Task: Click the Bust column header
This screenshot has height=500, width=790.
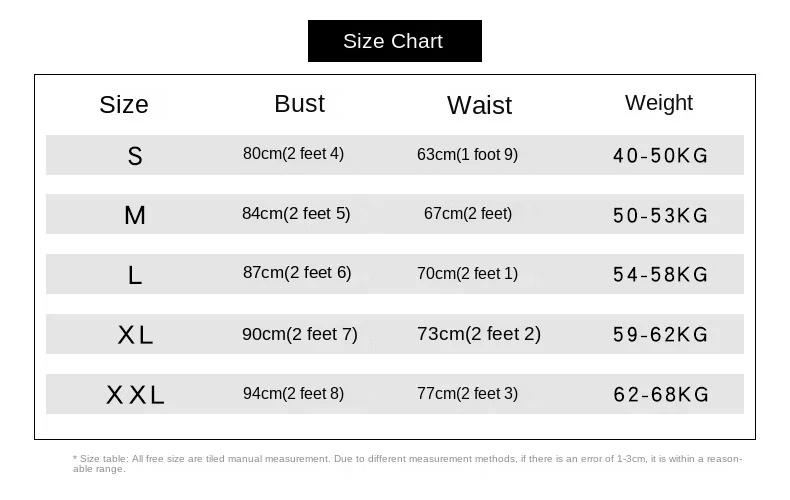Action: pyautogui.click(x=299, y=103)
